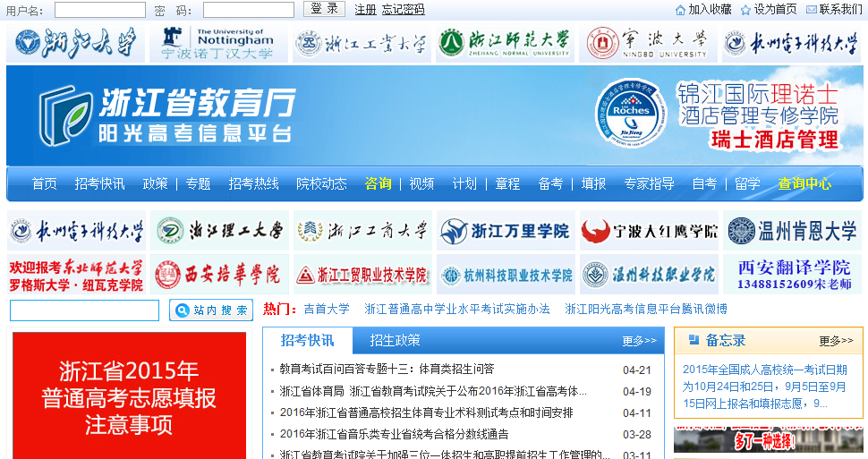Open the 浙江工商大学 logo banner
868x459 pixels.
click(x=362, y=230)
